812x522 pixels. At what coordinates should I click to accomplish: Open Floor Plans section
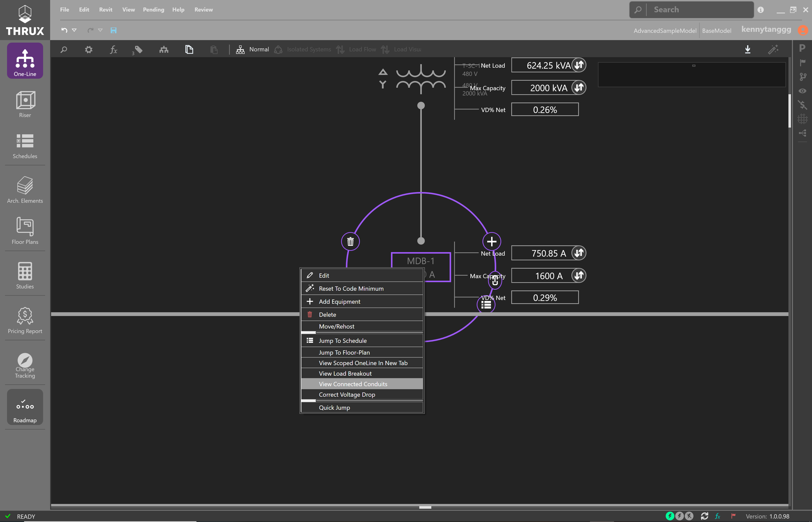pyautogui.click(x=25, y=231)
